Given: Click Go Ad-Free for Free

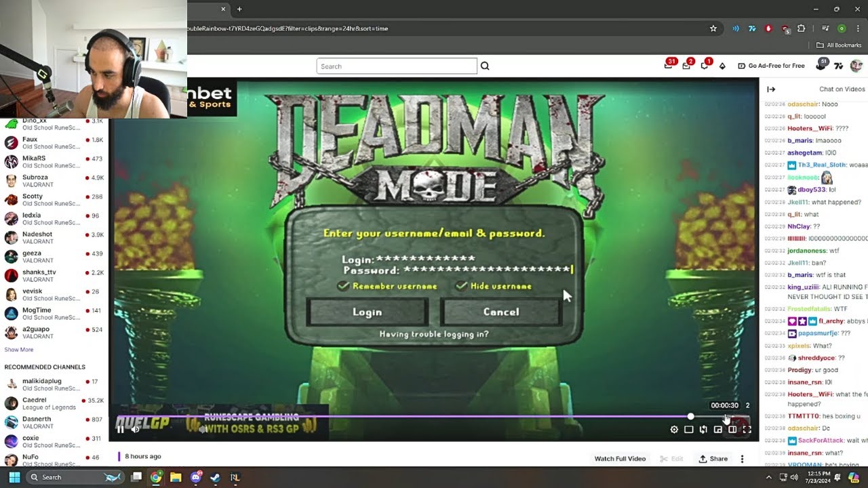Looking at the screenshot, I should coord(771,66).
